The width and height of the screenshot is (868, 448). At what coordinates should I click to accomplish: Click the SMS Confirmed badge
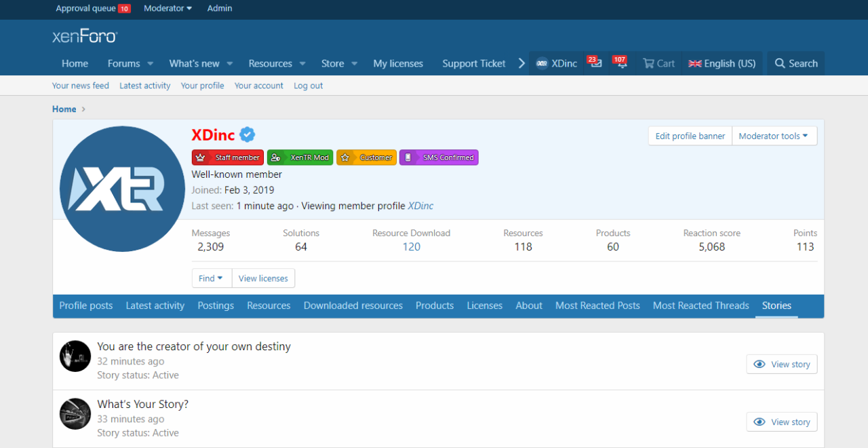439,157
